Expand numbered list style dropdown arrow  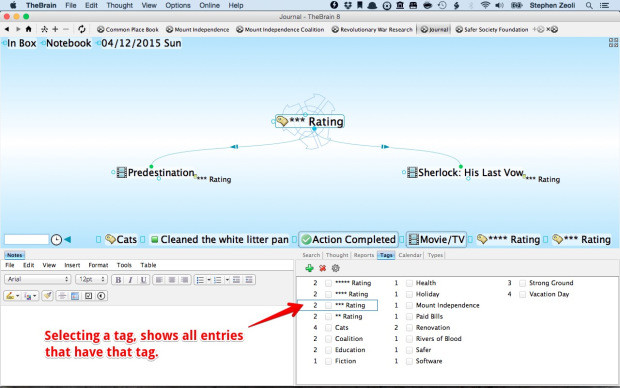click(x=227, y=280)
